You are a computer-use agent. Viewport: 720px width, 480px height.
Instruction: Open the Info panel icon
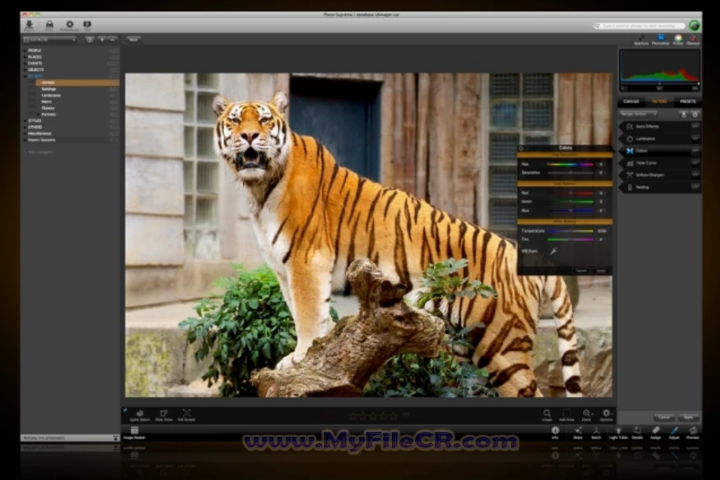click(555, 430)
